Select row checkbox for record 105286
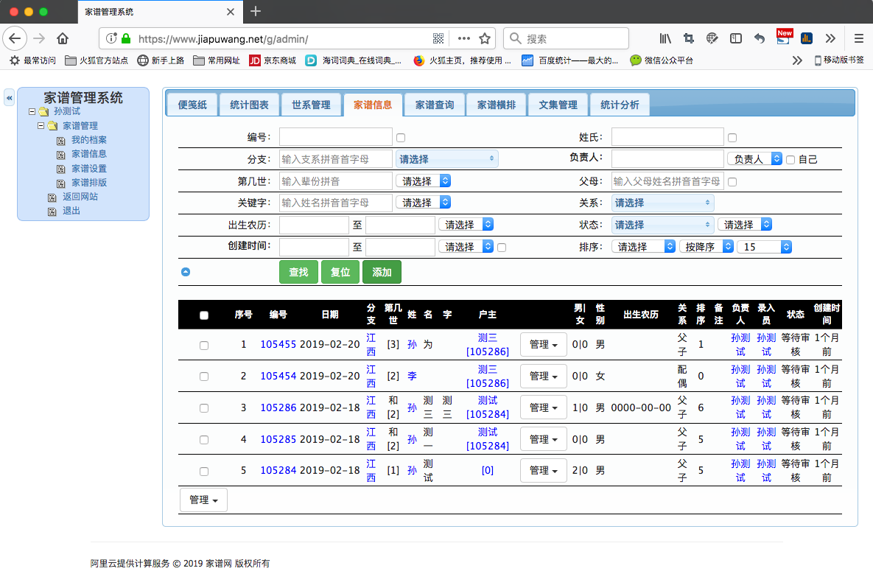 click(204, 408)
